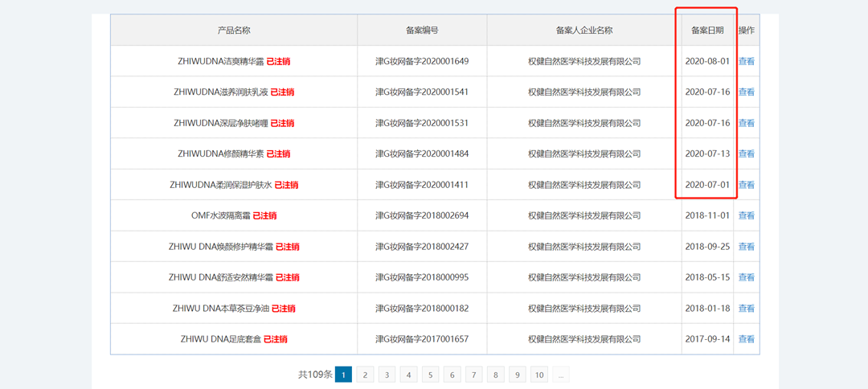
Task: Click the ellipsis more-pages button
Action: [x=560, y=375]
